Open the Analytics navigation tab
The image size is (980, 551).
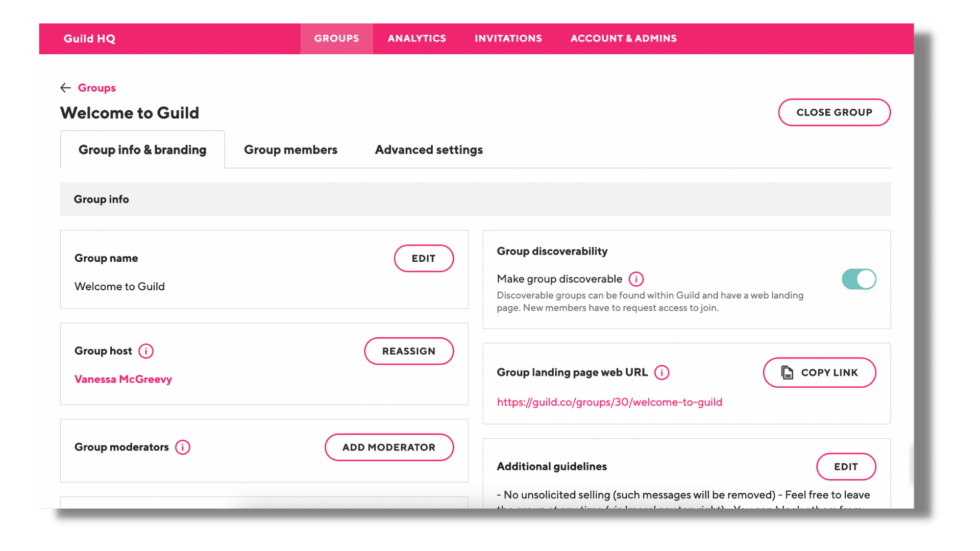tap(416, 39)
